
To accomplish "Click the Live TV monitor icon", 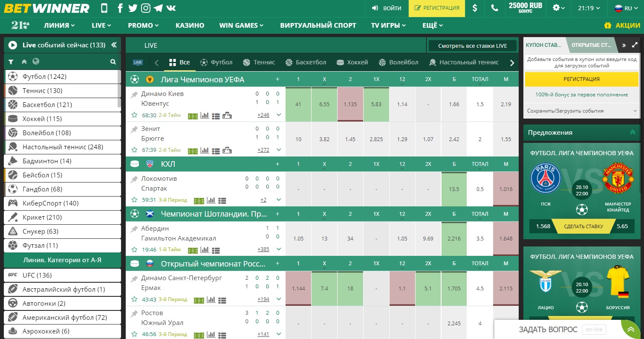I will pyautogui.click(x=138, y=62).
